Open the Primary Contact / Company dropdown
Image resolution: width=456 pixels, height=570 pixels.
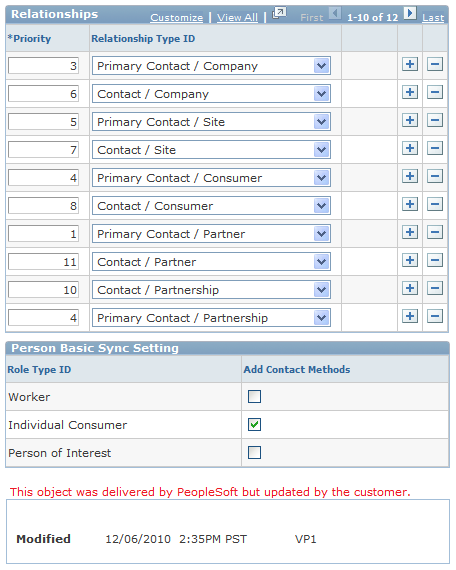(211, 66)
